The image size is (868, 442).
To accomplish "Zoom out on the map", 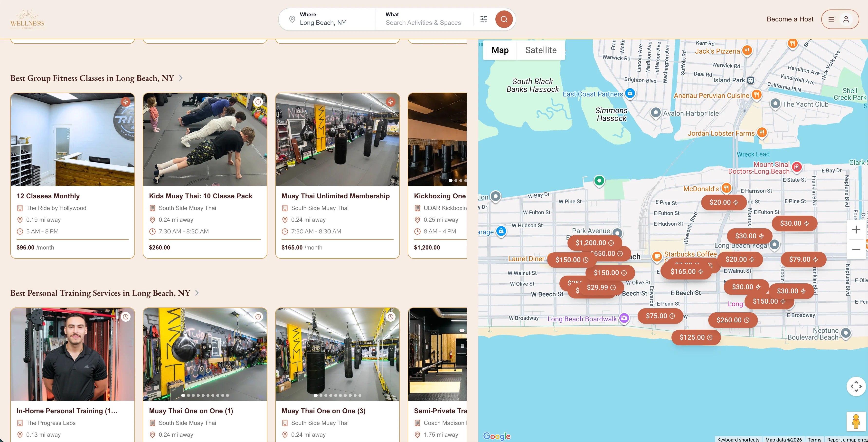I will [x=856, y=250].
